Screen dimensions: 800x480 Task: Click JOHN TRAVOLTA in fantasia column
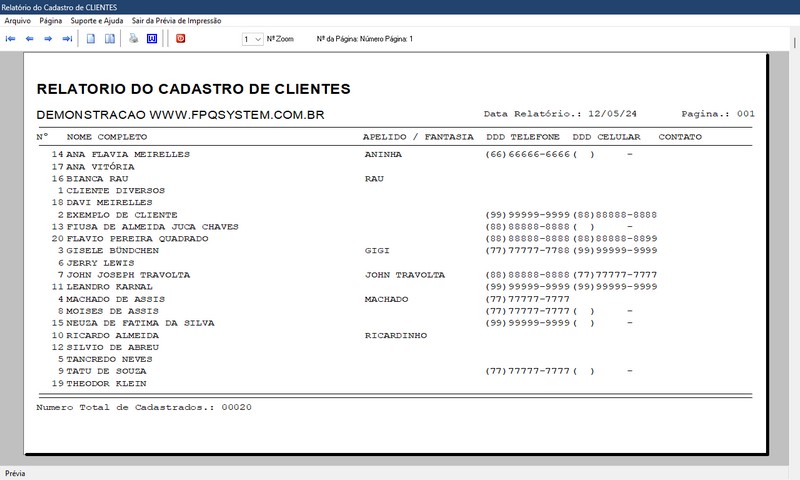click(405, 274)
